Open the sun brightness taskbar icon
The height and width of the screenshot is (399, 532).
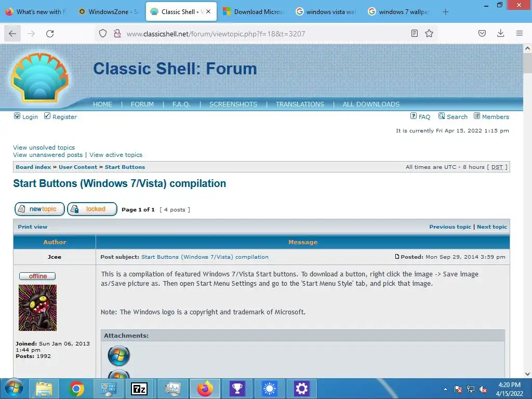pyautogui.click(x=270, y=389)
